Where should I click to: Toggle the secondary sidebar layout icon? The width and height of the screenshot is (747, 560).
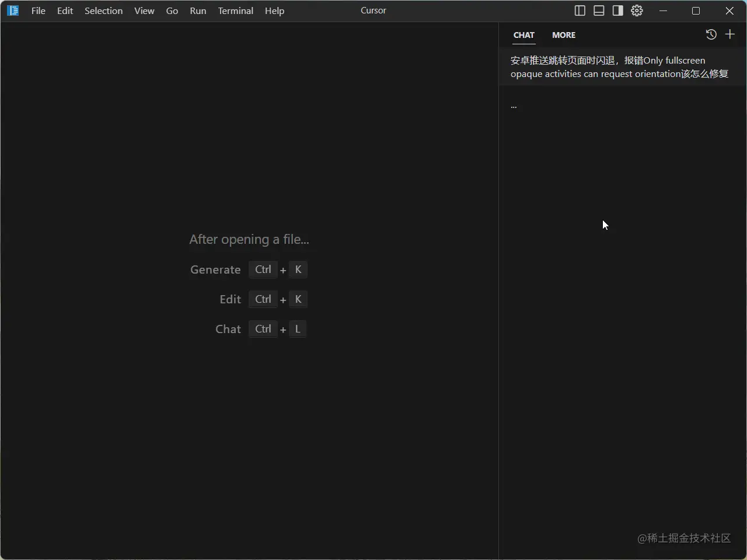(617, 10)
